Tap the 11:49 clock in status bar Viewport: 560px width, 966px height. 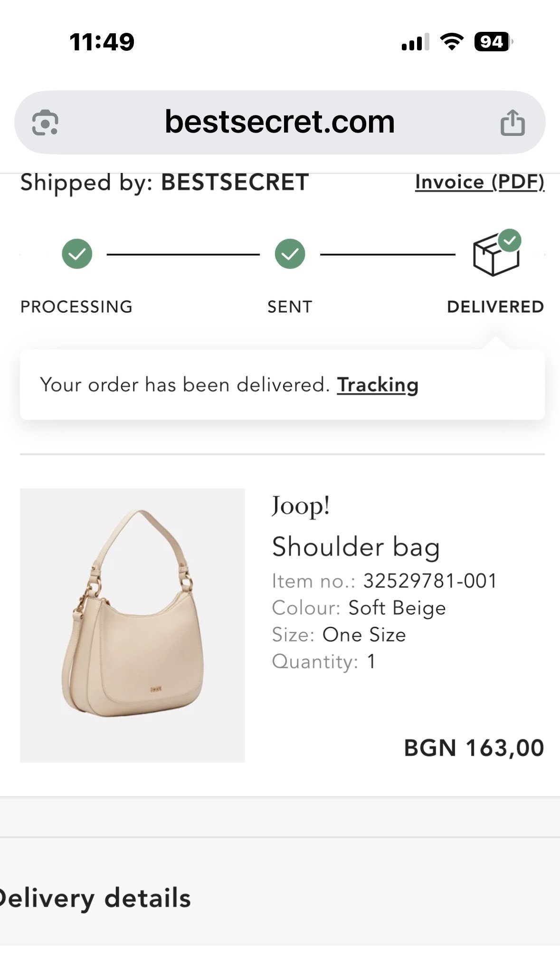click(x=102, y=42)
